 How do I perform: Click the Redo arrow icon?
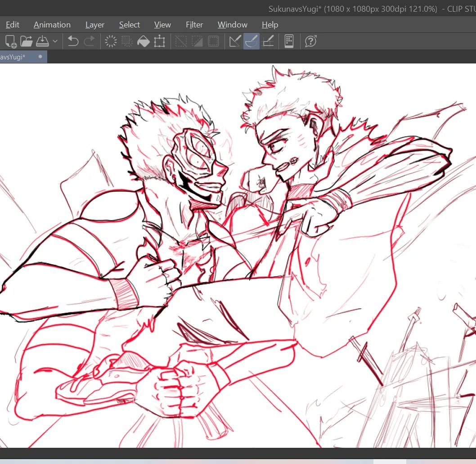(89, 41)
